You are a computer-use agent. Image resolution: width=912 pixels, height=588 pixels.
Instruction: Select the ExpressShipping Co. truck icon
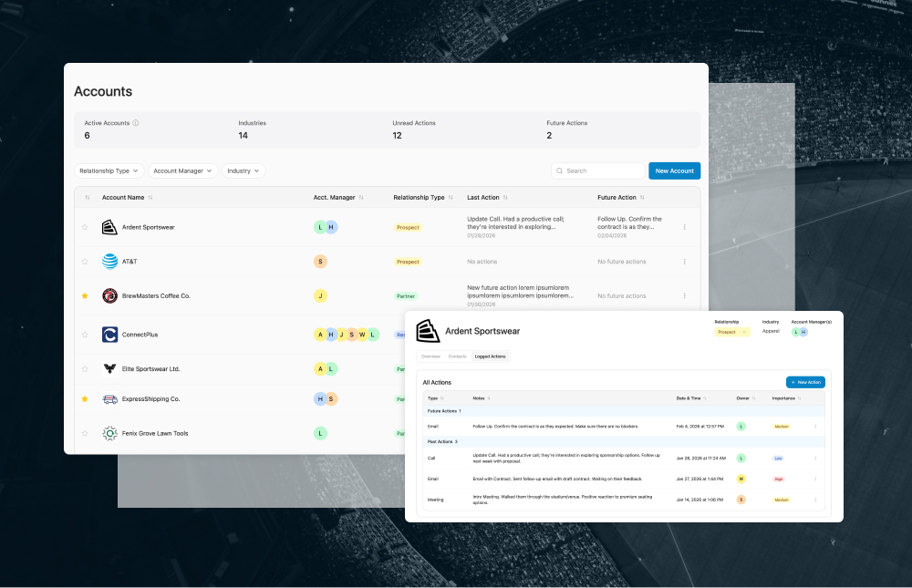109,399
